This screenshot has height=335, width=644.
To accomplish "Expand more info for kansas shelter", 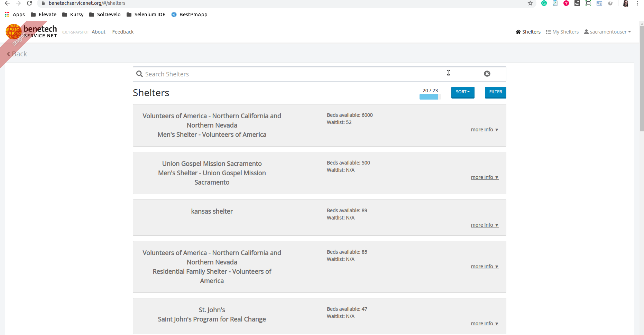I will click(x=484, y=225).
